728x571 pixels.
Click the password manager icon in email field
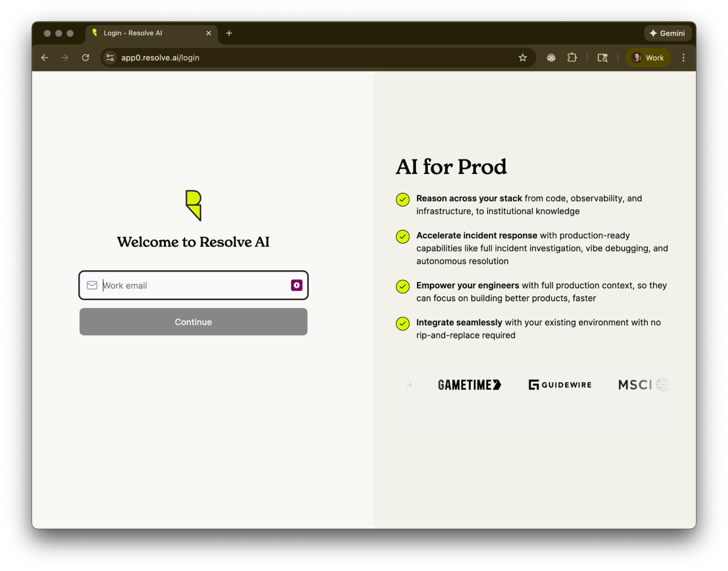tap(296, 285)
